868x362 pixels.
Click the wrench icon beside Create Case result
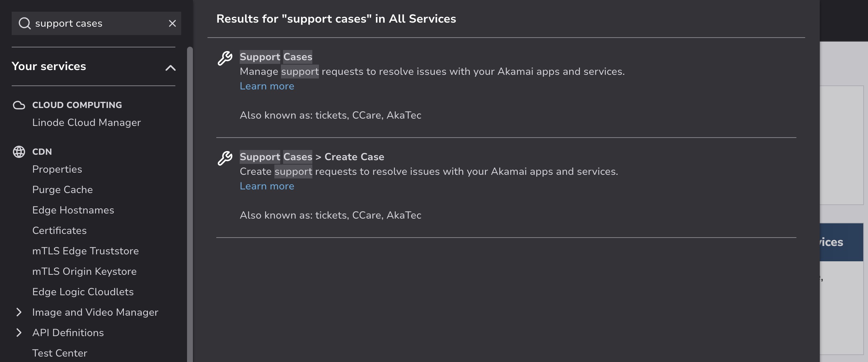click(x=225, y=158)
